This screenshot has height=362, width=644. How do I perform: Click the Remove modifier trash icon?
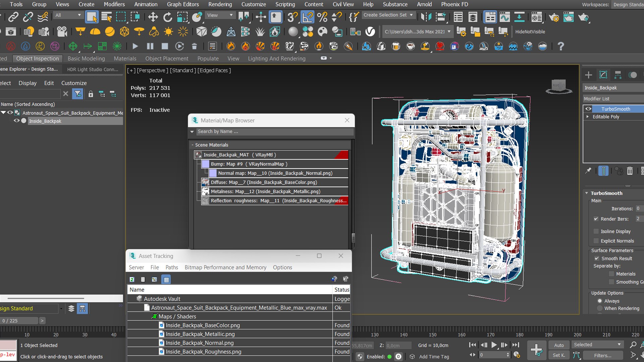coord(630,171)
